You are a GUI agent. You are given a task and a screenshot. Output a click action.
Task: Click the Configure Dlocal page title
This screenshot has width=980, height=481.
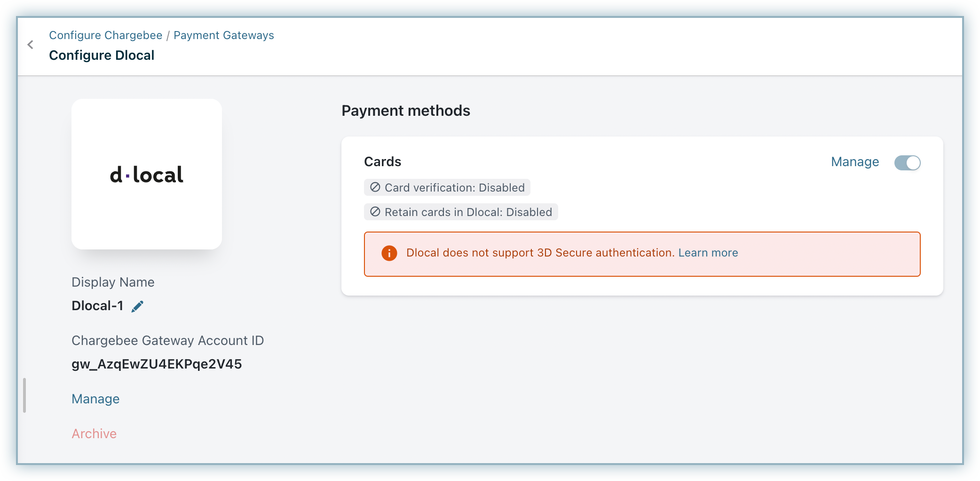[102, 56]
